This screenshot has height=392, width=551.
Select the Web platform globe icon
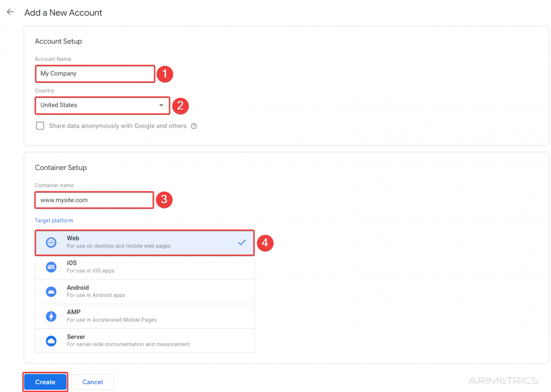(51, 242)
